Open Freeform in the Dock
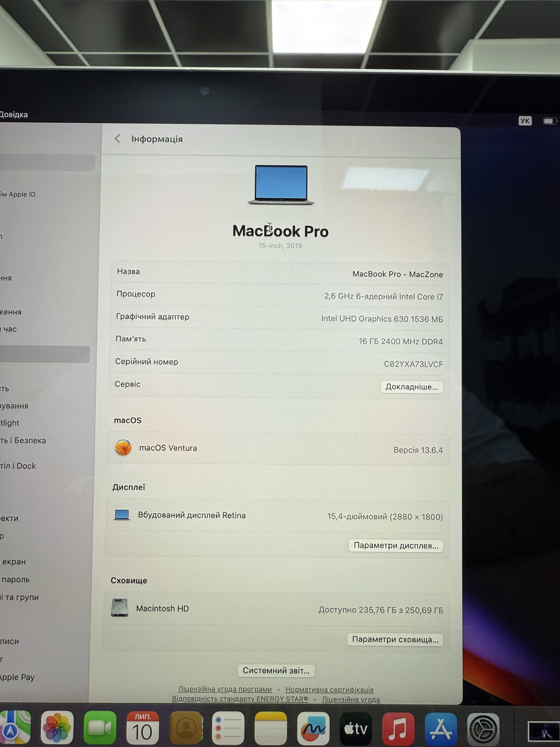 (x=314, y=728)
